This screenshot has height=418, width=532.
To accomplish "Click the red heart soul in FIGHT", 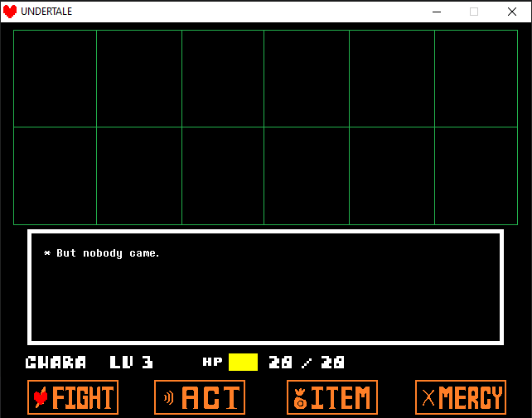I will coord(41,397).
